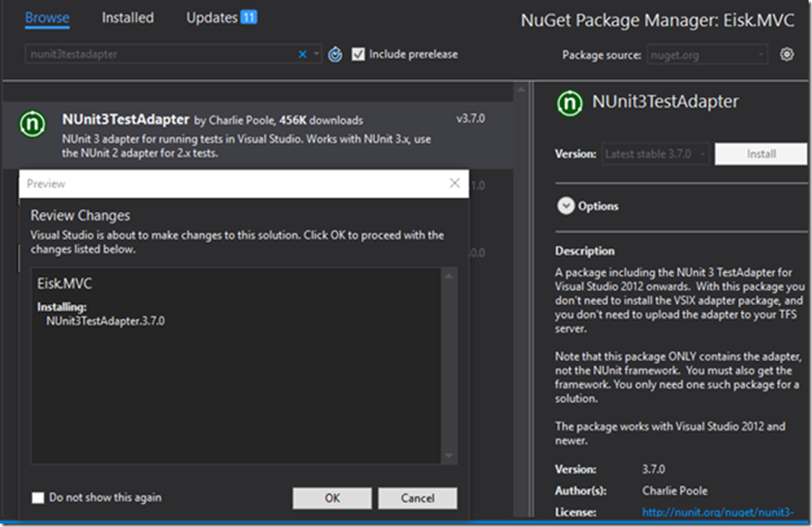Image resolution: width=812 pixels, height=527 pixels.
Task: Click the NuGet Package Manager: Eisk.MVC title
Action: 657,21
